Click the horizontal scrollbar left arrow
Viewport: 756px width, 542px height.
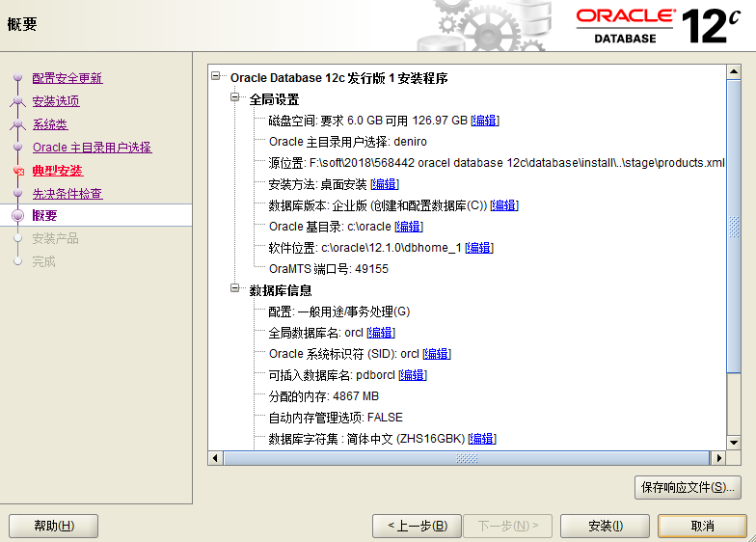point(215,458)
